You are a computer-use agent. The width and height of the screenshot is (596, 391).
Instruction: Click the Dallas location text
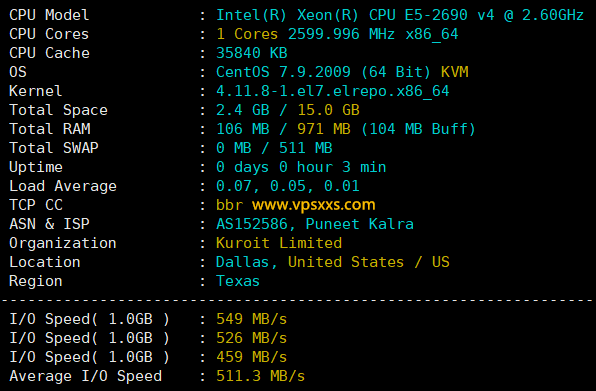click(x=243, y=262)
